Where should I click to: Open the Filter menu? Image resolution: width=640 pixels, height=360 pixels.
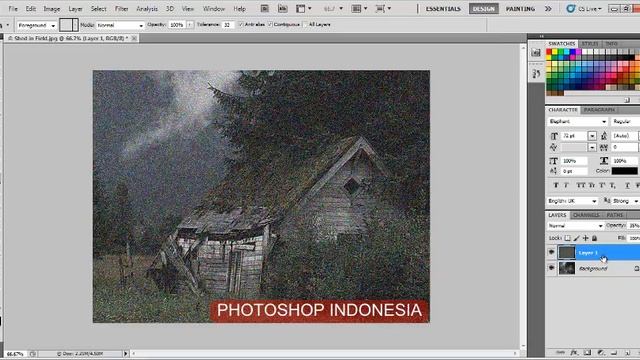pyautogui.click(x=121, y=9)
